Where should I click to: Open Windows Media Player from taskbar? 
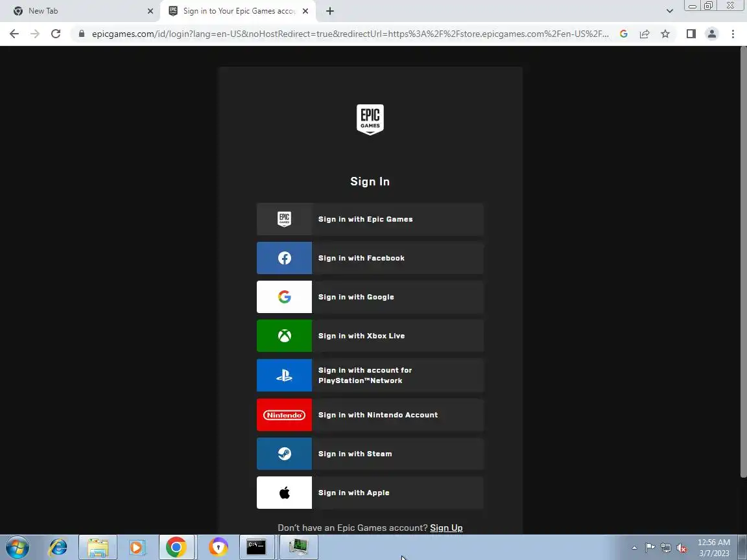pos(137,547)
